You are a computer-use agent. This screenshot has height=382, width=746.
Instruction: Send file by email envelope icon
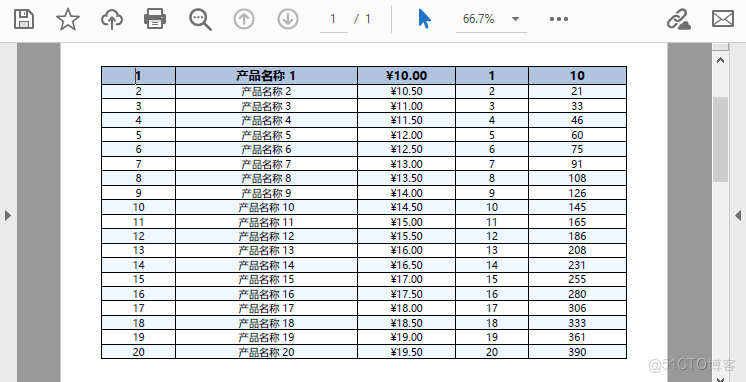723,19
